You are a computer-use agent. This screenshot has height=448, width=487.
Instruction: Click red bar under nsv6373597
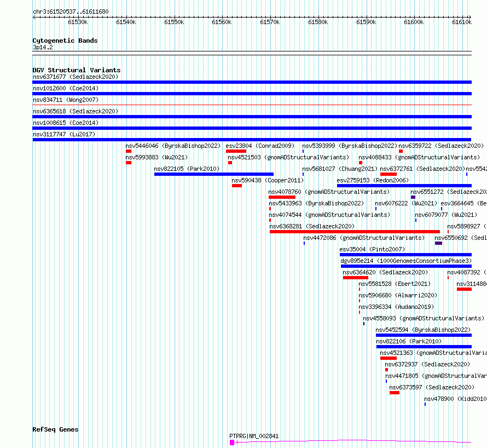pos(395,393)
